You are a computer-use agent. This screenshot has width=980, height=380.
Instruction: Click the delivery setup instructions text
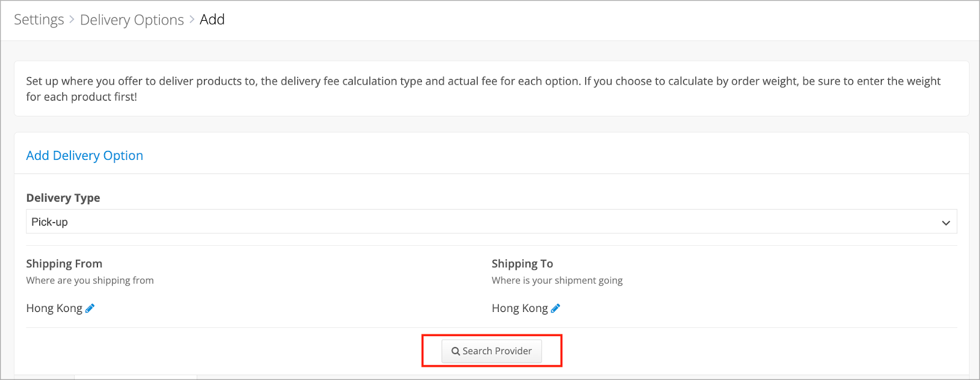tap(483, 89)
